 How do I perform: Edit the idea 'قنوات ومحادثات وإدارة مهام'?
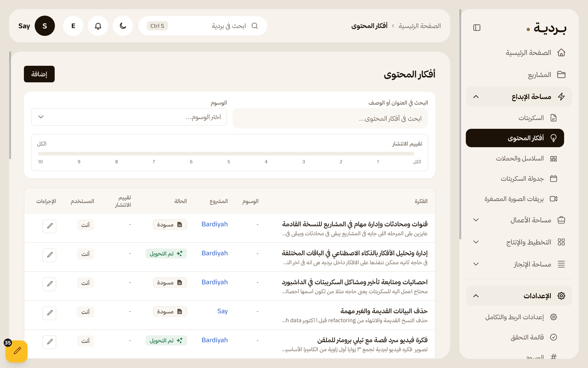coord(49,226)
